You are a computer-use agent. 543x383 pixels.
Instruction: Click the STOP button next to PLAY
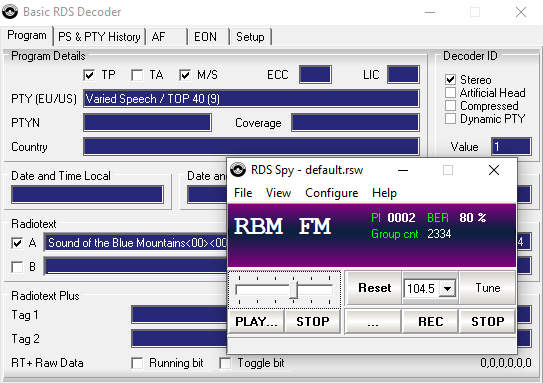313,321
